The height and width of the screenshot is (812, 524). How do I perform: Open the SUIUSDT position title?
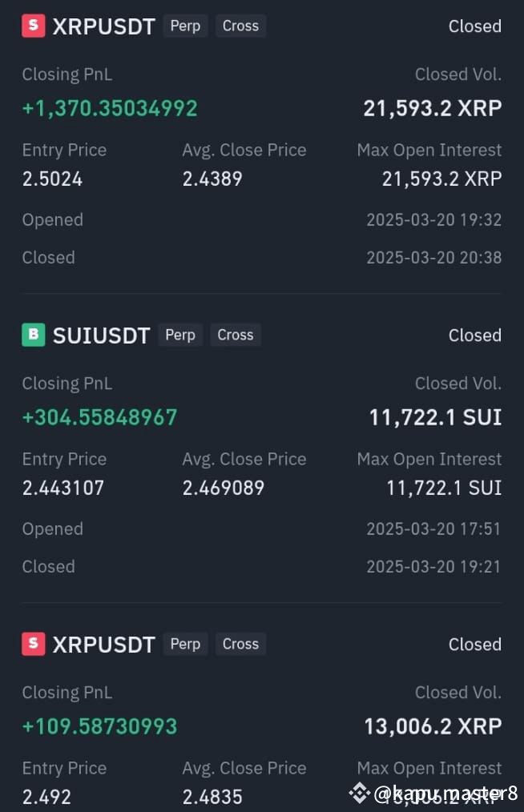tap(102, 336)
